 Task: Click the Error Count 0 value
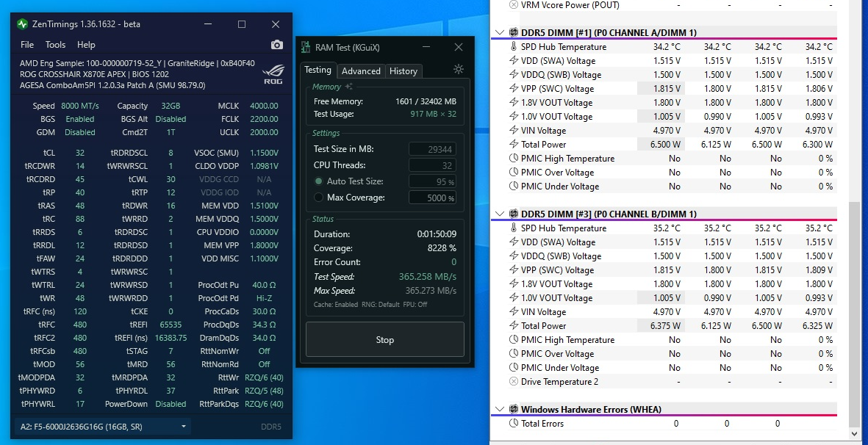[x=454, y=262]
